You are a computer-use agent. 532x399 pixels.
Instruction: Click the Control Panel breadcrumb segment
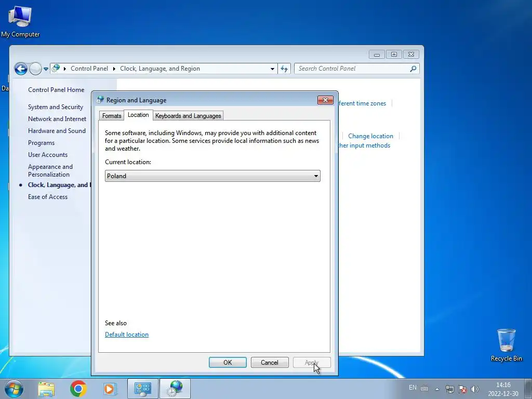pyautogui.click(x=89, y=69)
